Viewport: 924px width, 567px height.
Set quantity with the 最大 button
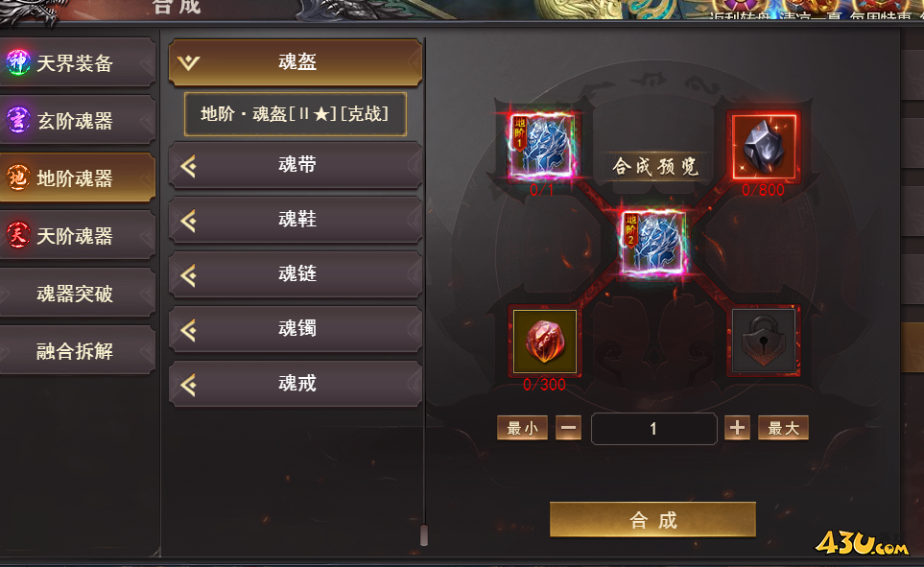pos(783,428)
